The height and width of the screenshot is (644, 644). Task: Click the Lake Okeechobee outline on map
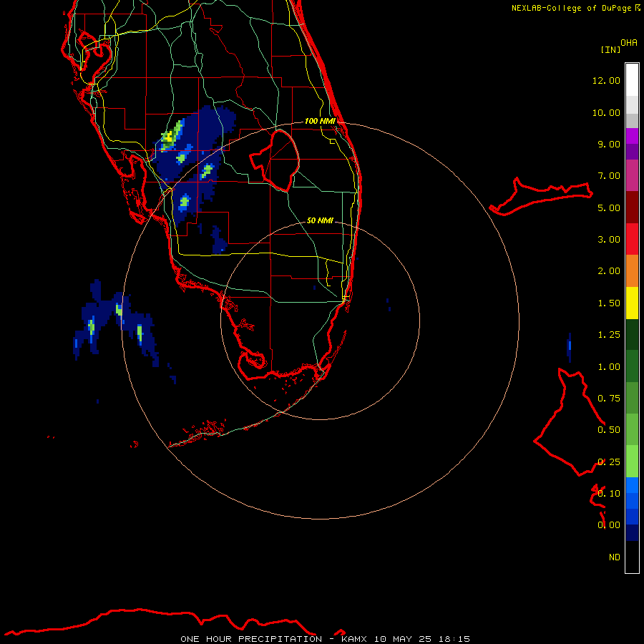(275, 160)
